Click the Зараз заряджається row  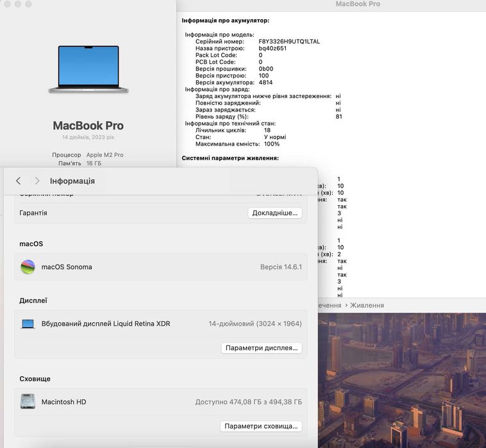pos(268,110)
